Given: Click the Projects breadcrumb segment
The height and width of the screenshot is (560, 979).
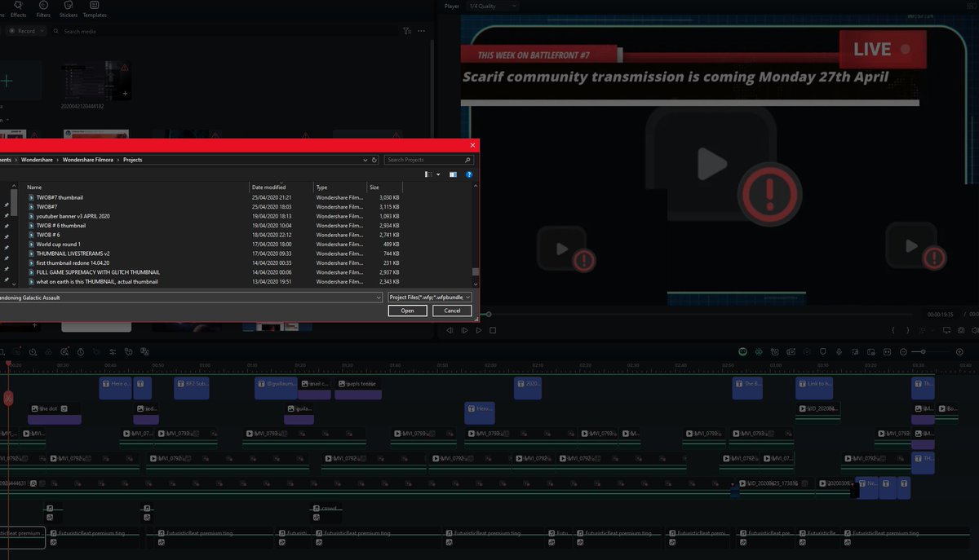Looking at the screenshot, I should tap(133, 160).
